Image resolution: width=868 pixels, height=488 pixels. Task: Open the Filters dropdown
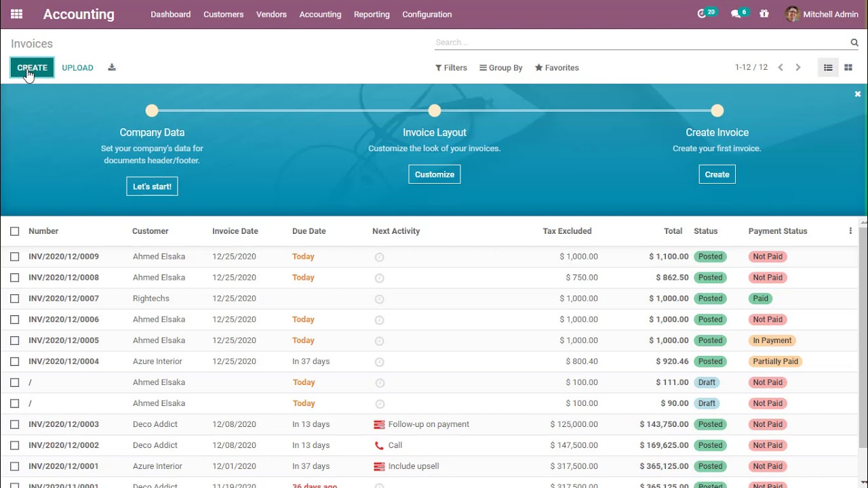451,68
